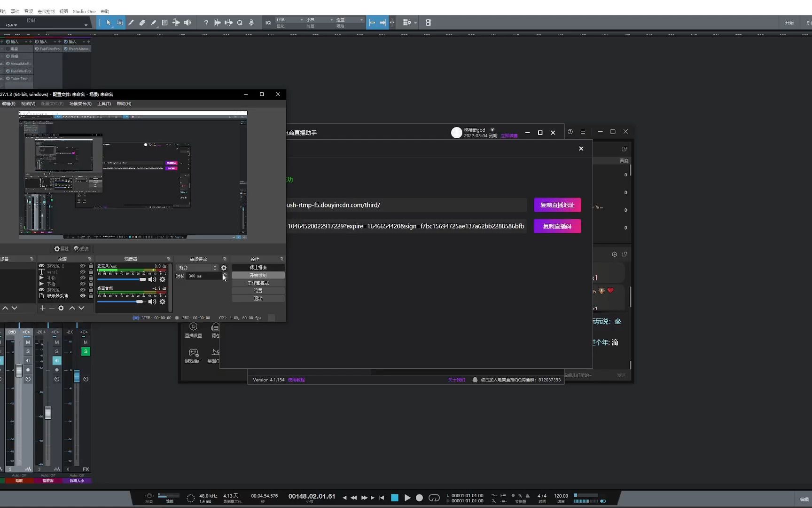Start playback in Studio One transport
The width and height of the screenshot is (812, 508).
[407, 498]
